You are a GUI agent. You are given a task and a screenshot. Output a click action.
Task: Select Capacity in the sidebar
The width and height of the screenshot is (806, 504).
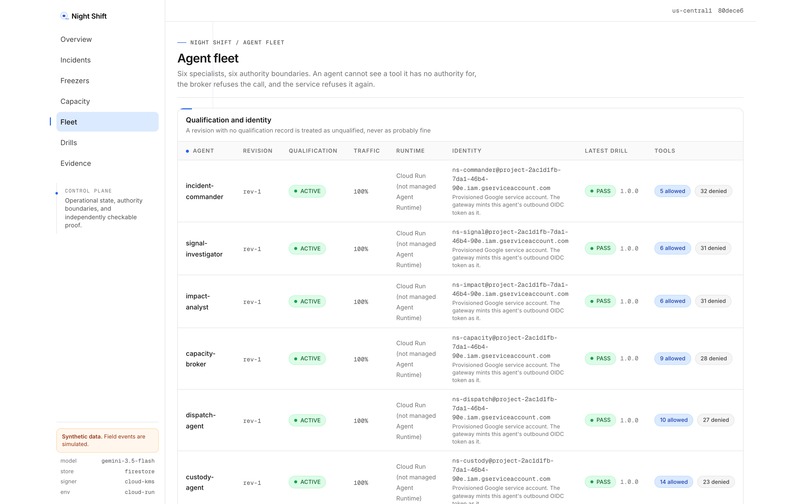point(75,101)
